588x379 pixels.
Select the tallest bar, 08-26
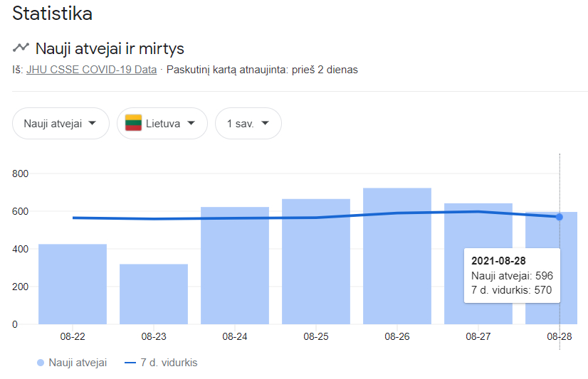tap(397, 256)
